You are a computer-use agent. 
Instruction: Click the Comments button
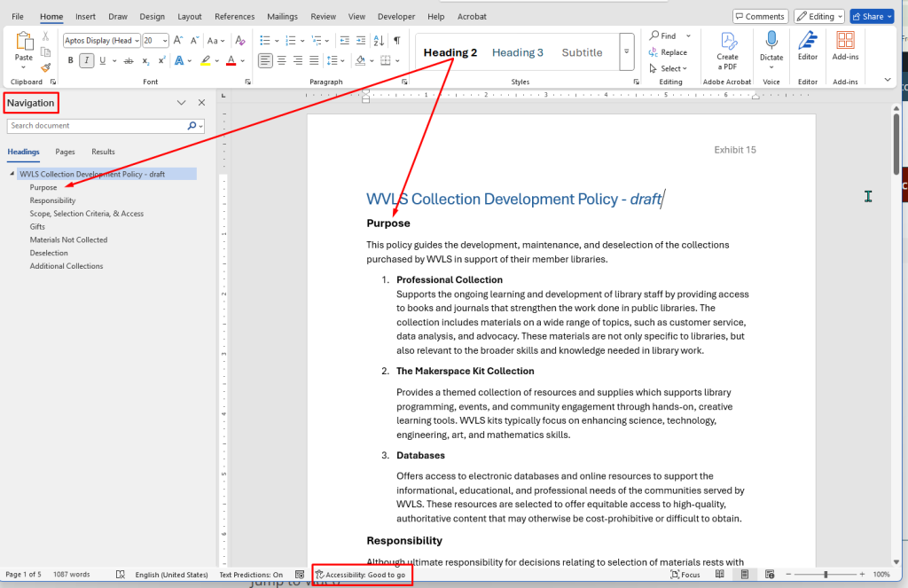pyautogui.click(x=760, y=16)
